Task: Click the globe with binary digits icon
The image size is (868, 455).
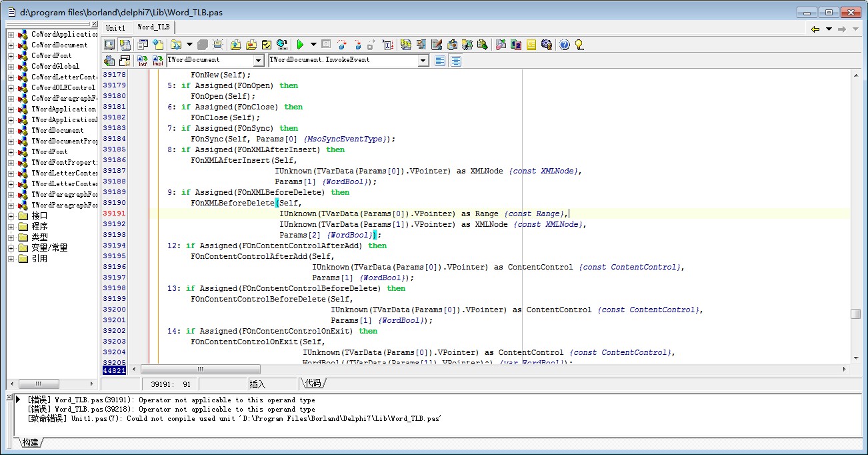Action: click(282, 45)
